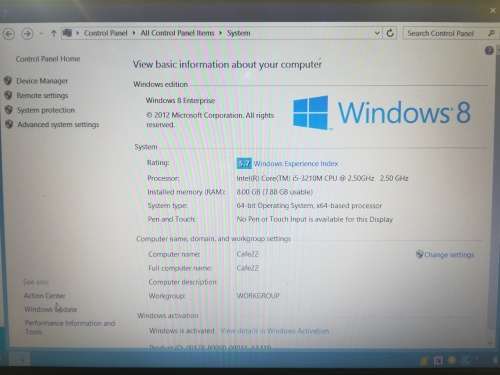This screenshot has height=375, width=500.
Task: Open Help with the question mark icon
Action: (489, 51)
